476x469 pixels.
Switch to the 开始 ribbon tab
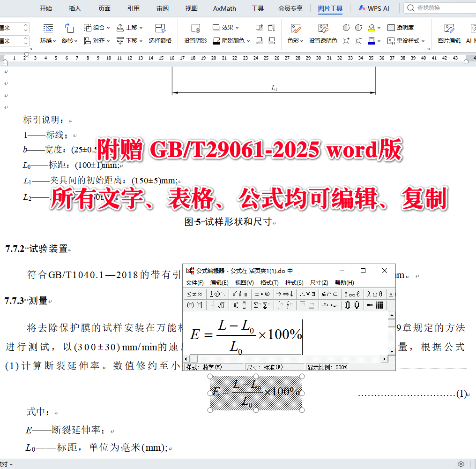tap(45, 8)
